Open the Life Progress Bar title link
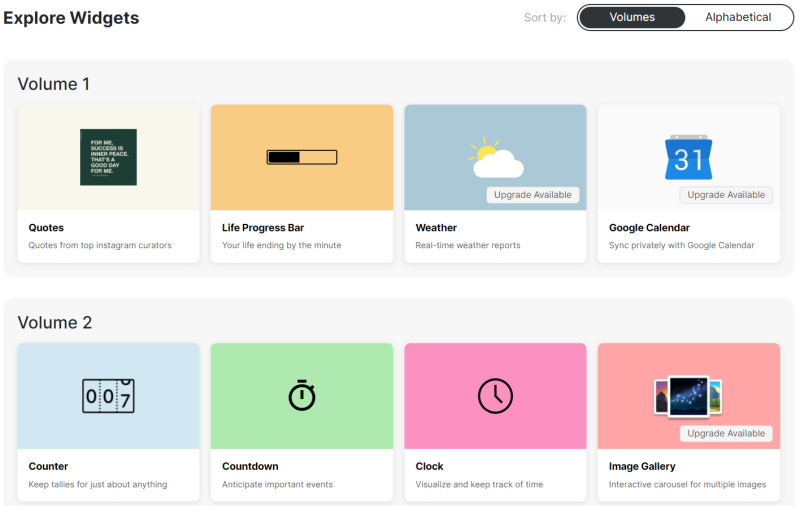 (x=263, y=227)
